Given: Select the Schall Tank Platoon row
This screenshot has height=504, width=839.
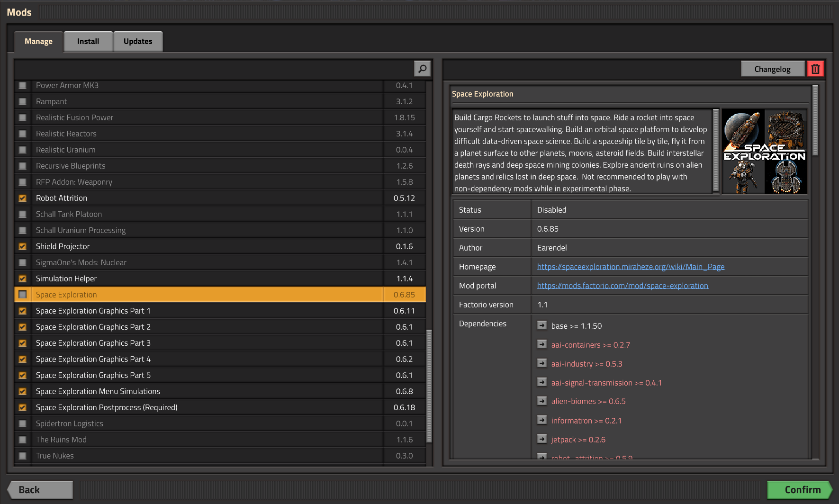Looking at the screenshot, I should tap(220, 214).
